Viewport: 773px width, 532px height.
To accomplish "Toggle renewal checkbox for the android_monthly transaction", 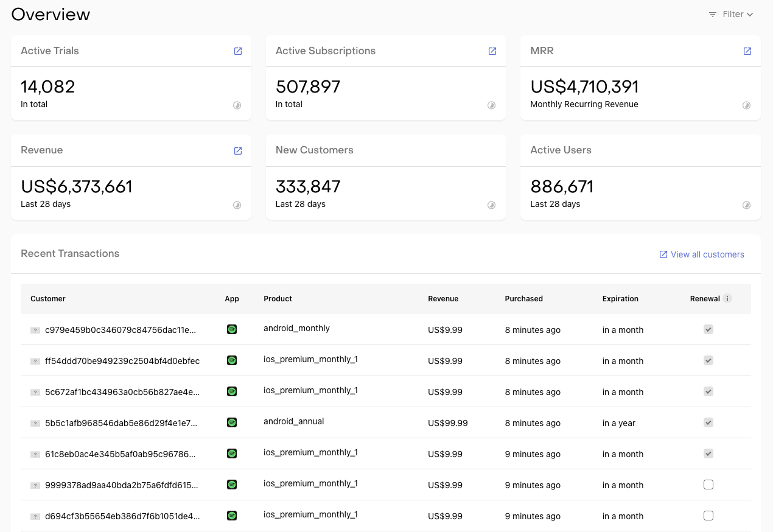I will [708, 329].
